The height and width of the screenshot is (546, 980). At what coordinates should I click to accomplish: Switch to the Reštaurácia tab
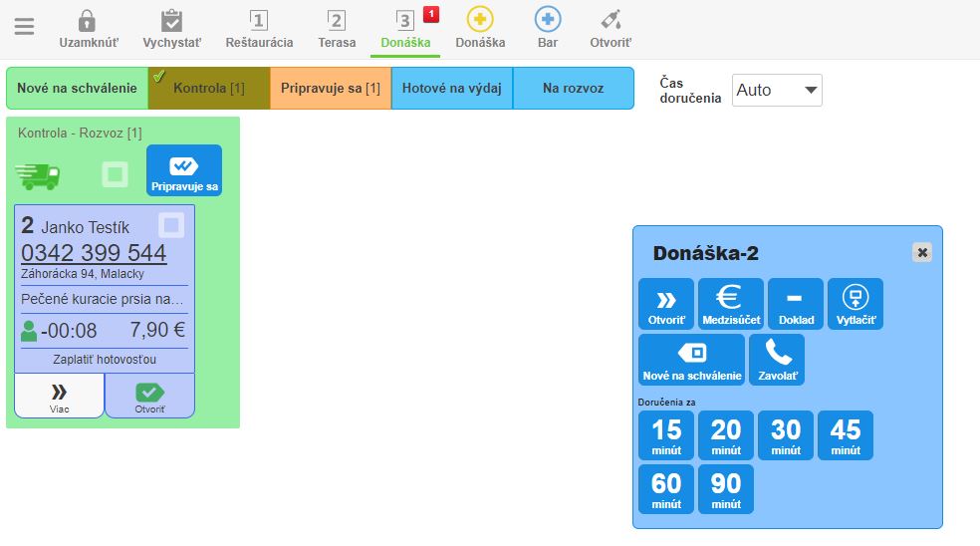[x=259, y=28]
